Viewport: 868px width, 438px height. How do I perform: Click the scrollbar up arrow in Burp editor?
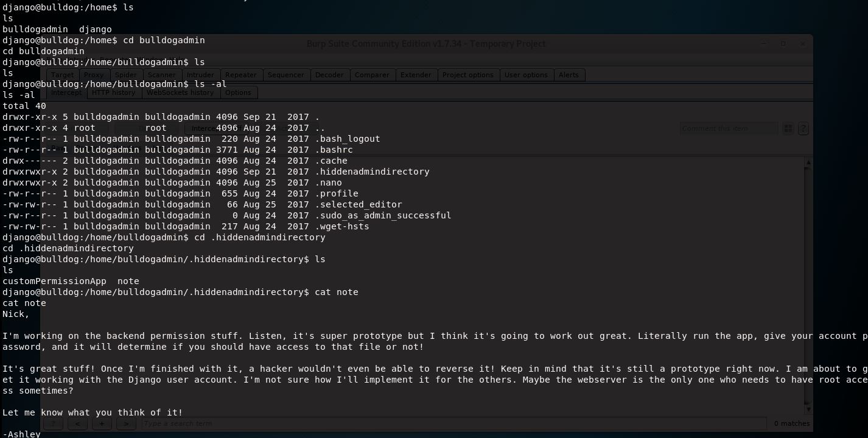808,162
